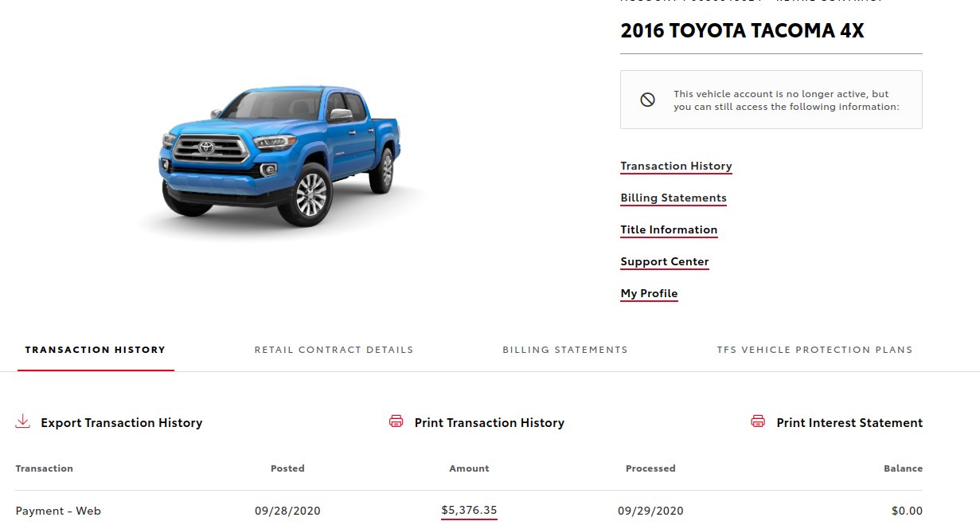Click the inactive account circle-slash icon
Screen dimensions: 980x529
tap(647, 100)
